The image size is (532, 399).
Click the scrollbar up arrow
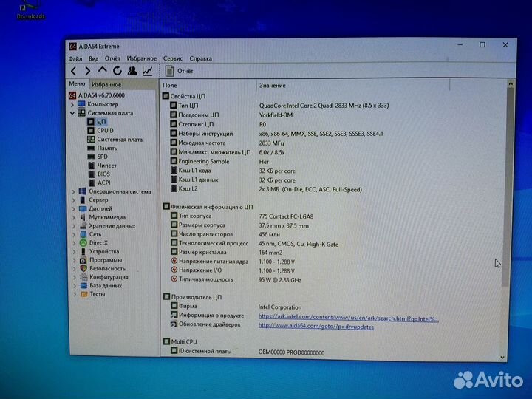click(511, 83)
